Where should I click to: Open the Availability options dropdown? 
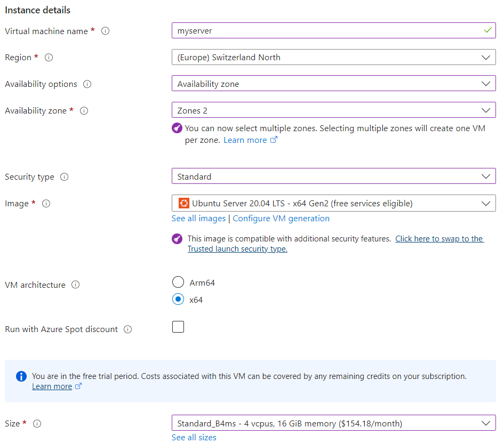click(x=334, y=84)
